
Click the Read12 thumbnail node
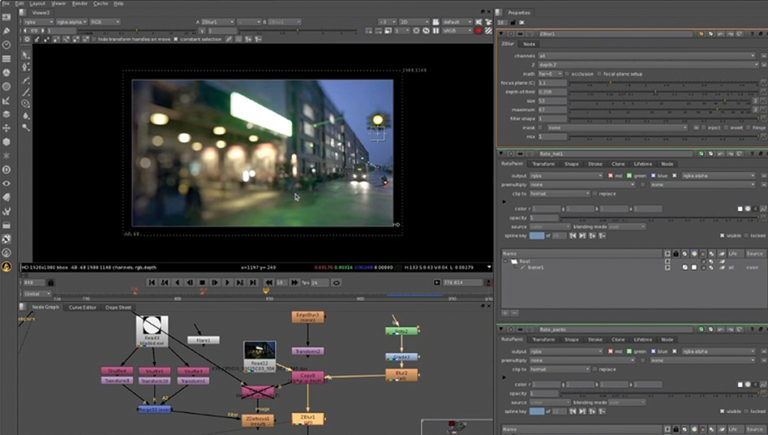point(260,356)
